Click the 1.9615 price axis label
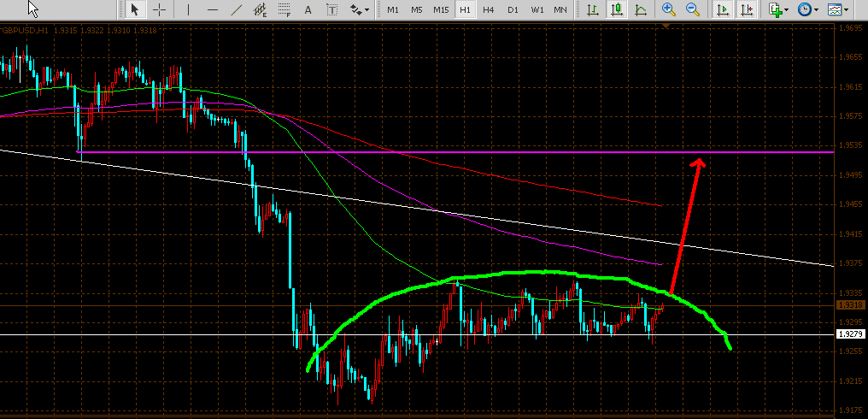This screenshot has width=868, height=419. 852,86
